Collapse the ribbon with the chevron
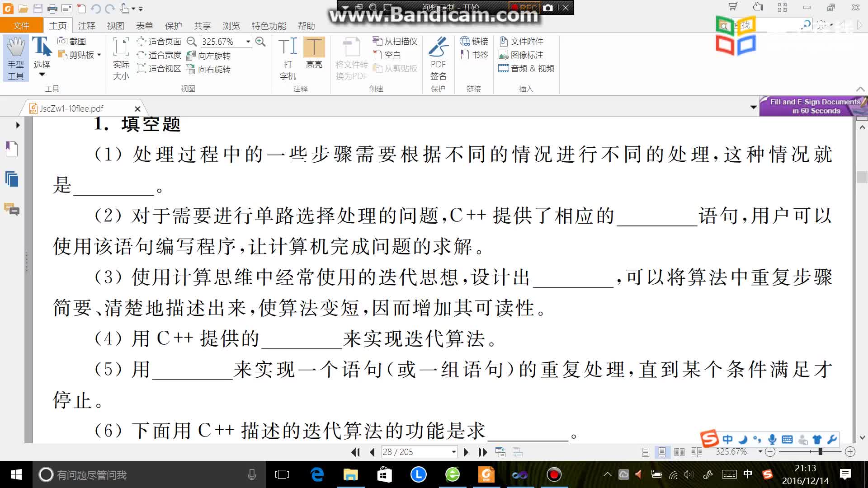This screenshot has height=488, width=868. (x=860, y=89)
